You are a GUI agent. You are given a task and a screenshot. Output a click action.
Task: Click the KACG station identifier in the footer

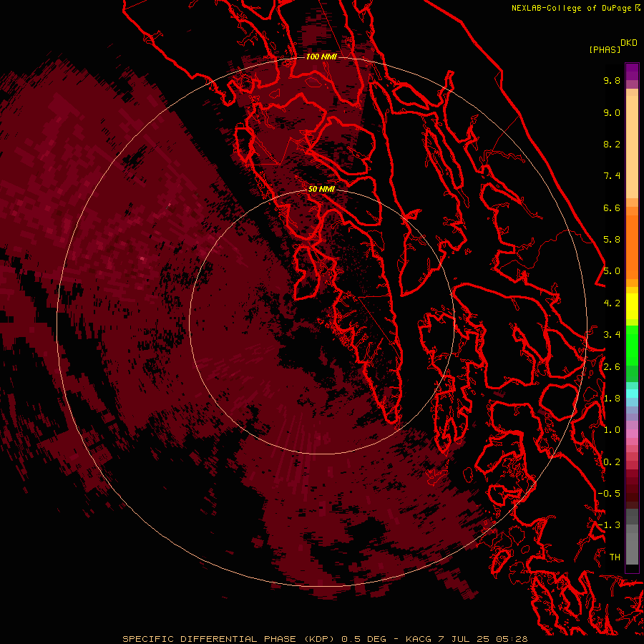418,639
